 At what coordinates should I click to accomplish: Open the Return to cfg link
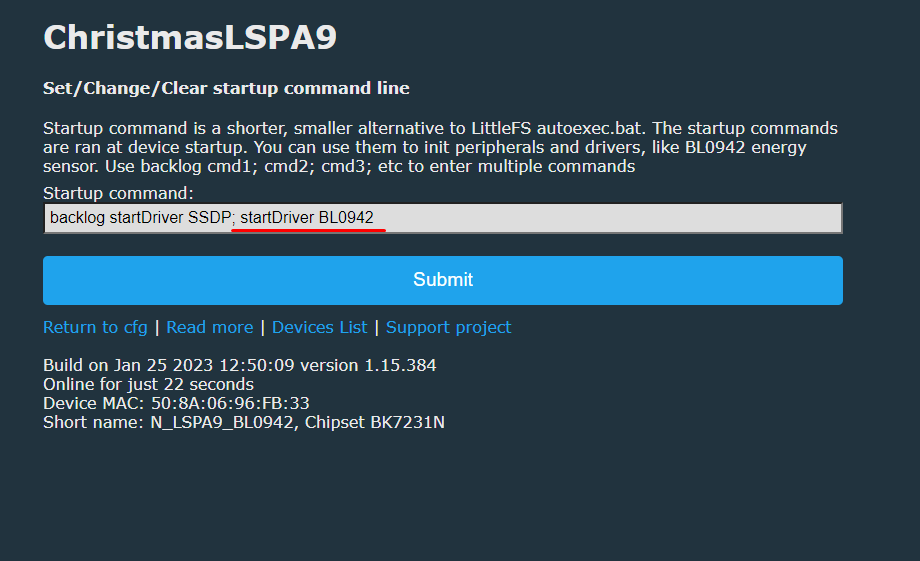coord(95,327)
